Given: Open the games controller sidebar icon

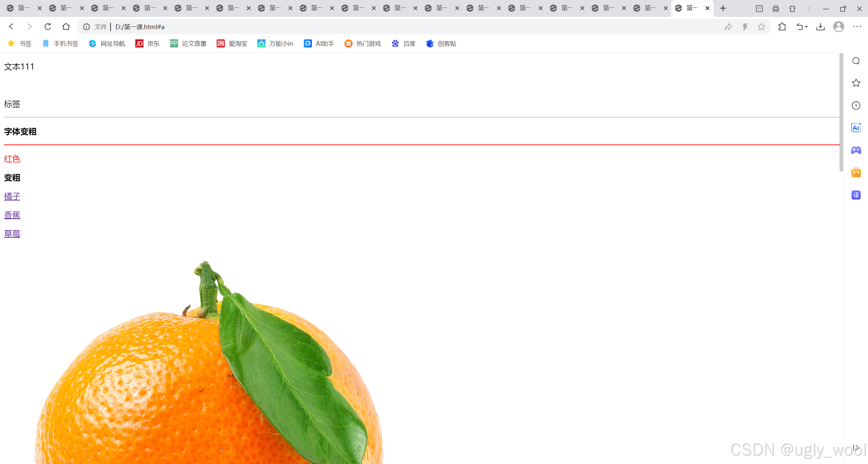Looking at the screenshot, I should point(856,150).
